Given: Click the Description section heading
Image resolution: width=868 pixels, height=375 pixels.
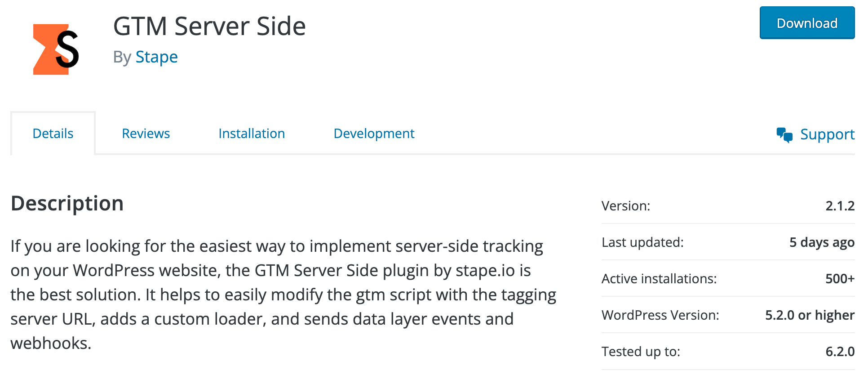Looking at the screenshot, I should [x=67, y=203].
